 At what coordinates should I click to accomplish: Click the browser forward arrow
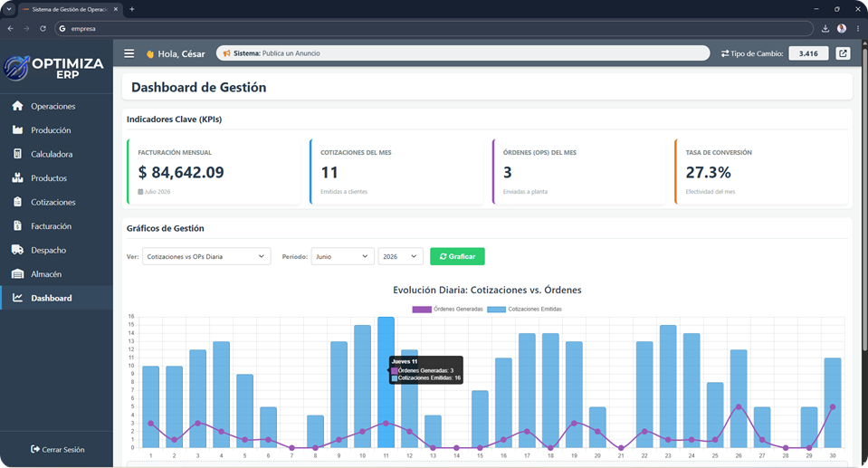coord(26,28)
